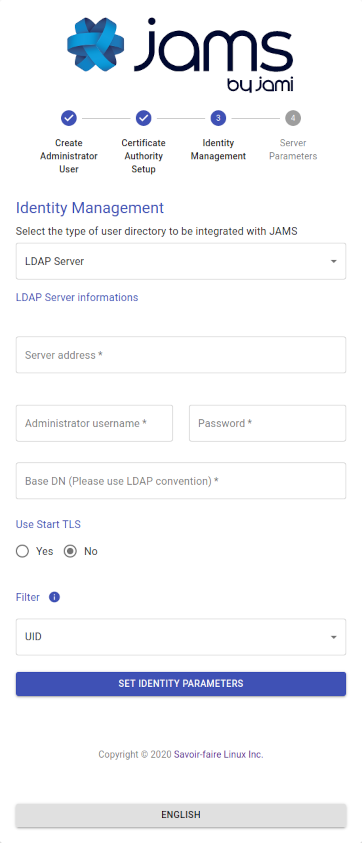
Task: Click the English language button
Action: click(x=181, y=815)
